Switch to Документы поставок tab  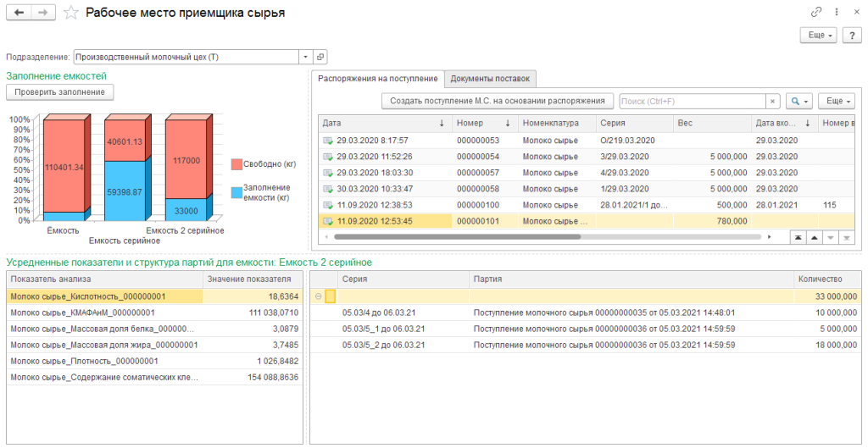click(x=490, y=79)
